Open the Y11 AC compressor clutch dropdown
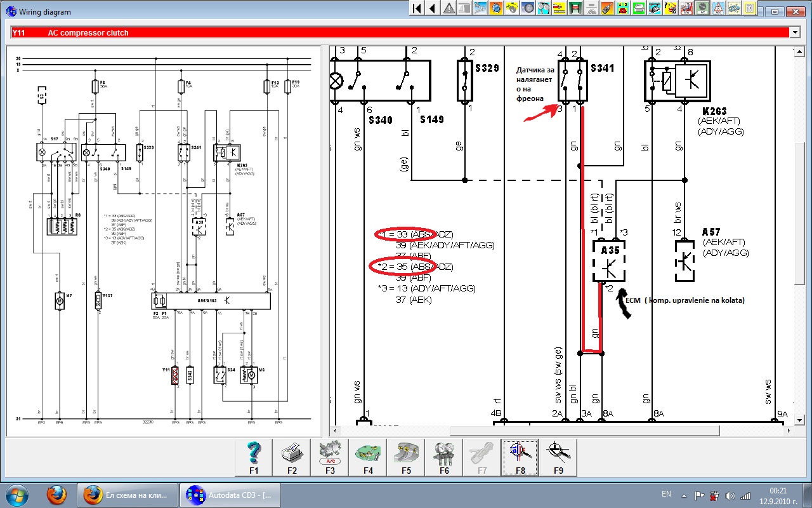This screenshot has width=812, height=508. pos(794,32)
